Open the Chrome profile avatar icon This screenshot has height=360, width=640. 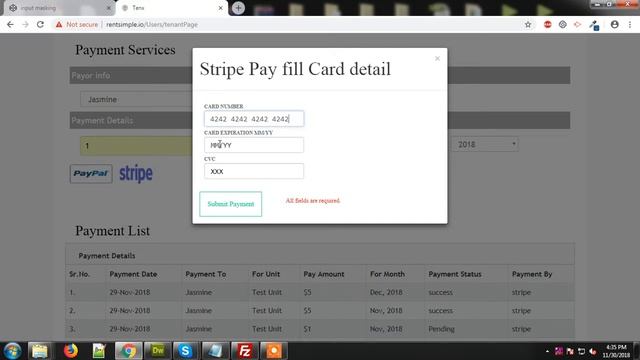pyautogui.click(x=614, y=24)
